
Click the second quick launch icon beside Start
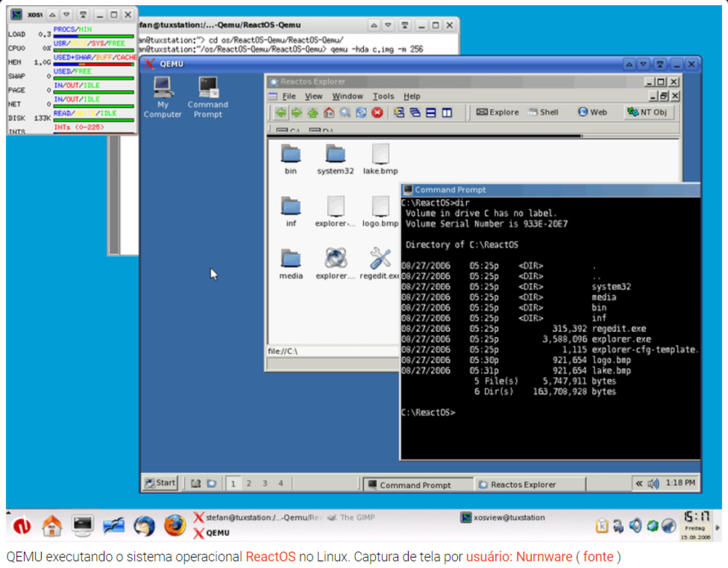[x=212, y=484]
